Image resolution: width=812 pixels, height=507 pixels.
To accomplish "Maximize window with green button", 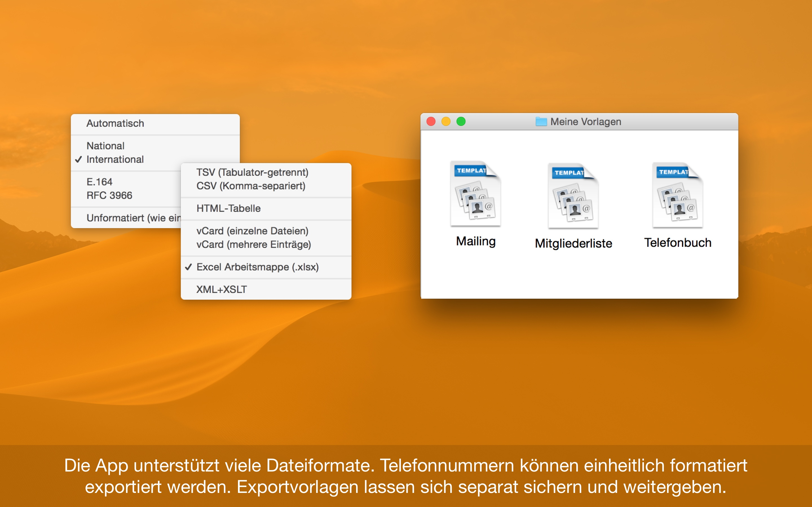I will click(461, 121).
